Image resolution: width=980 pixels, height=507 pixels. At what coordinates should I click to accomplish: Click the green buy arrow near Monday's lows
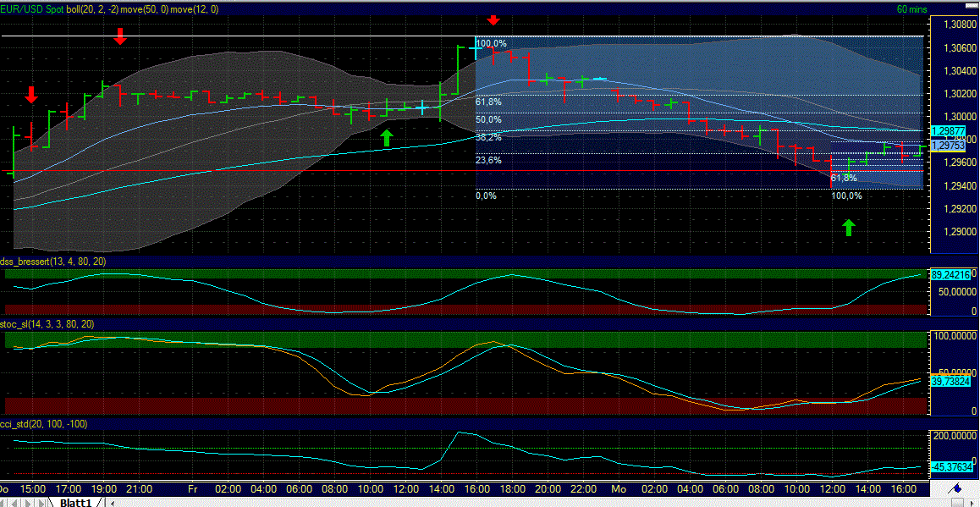point(848,227)
